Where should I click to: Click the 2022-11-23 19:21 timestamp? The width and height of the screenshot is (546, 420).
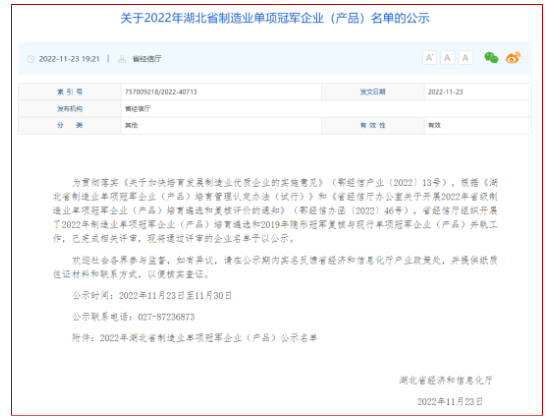tap(69, 59)
